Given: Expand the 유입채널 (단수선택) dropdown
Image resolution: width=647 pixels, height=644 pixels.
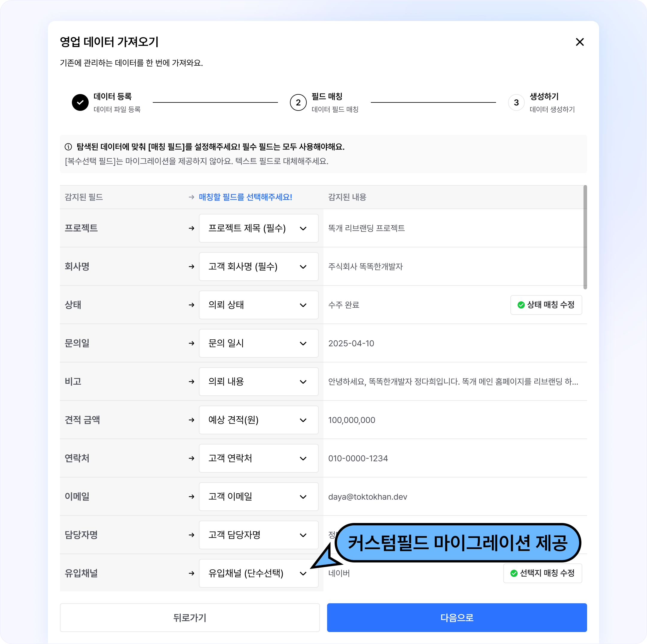Looking at the screenshot, I should [259, 573].
